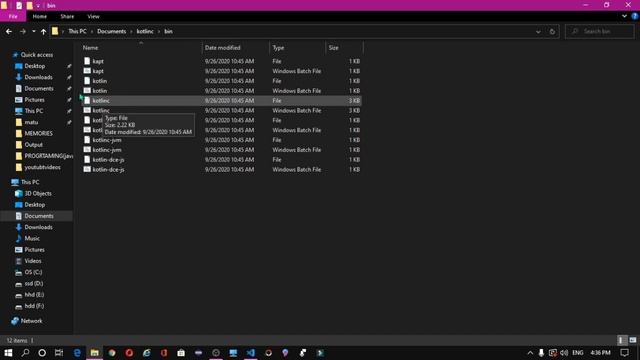Image resolution: width=640 pixels, height=360 pixels.
Task: Open the youtubtvideos folder in sidebar
Action: 42,167
